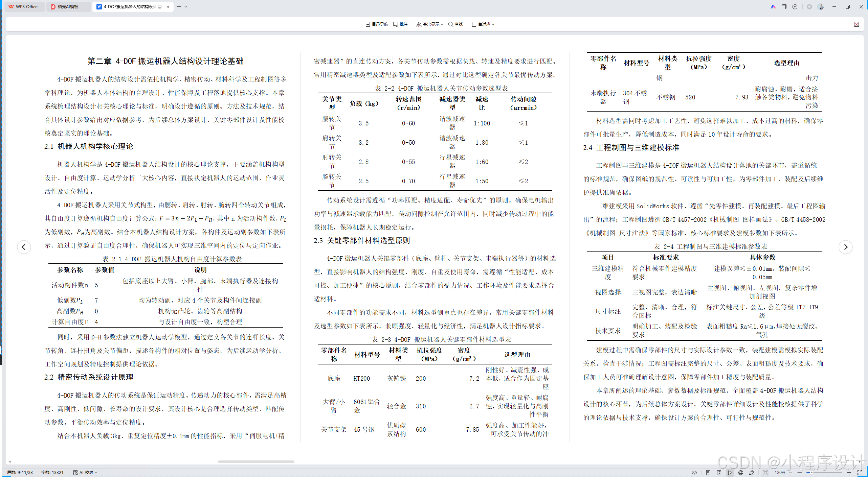Image resolution: width=868 pixels, height=477 pixels.
Task: Click the scroll-left arrow at bottom left
Action: 10,461
